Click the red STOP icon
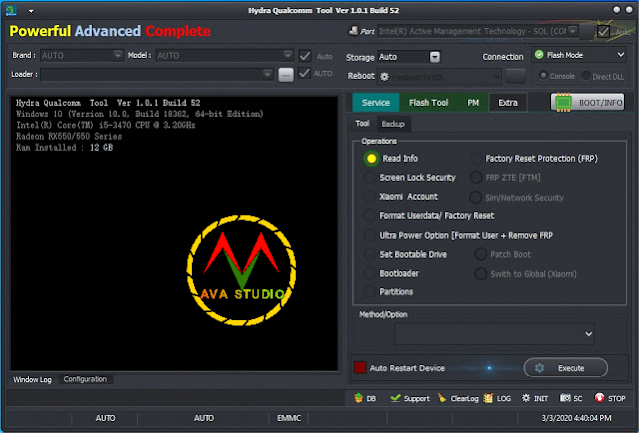 (x=599, y=398)
